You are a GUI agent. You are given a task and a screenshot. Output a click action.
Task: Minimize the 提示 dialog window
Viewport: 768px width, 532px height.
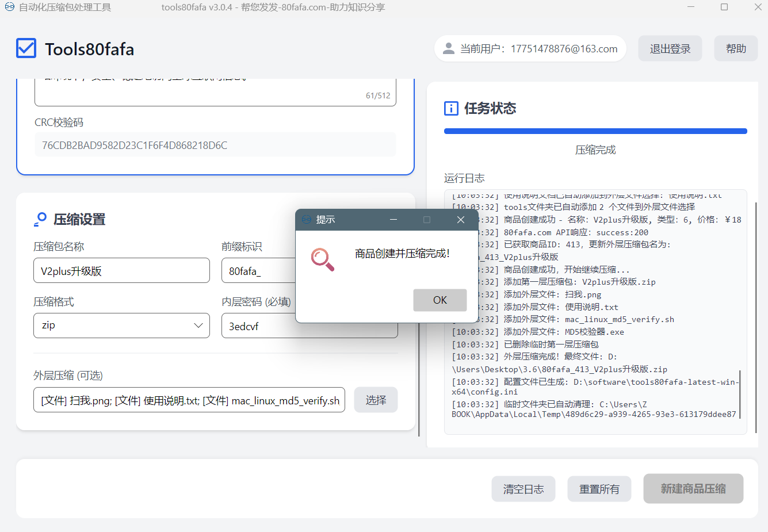(x=393, y=220)
